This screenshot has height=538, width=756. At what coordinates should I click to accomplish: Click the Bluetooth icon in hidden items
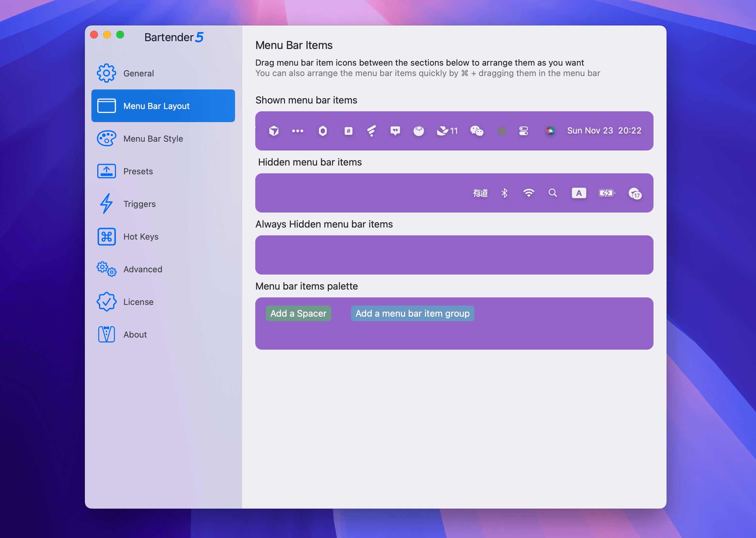coord(504,193)
